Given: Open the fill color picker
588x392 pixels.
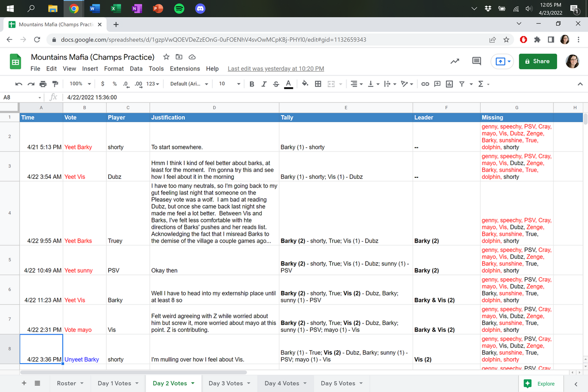Looking at the screenshot, I should point(305,84).
